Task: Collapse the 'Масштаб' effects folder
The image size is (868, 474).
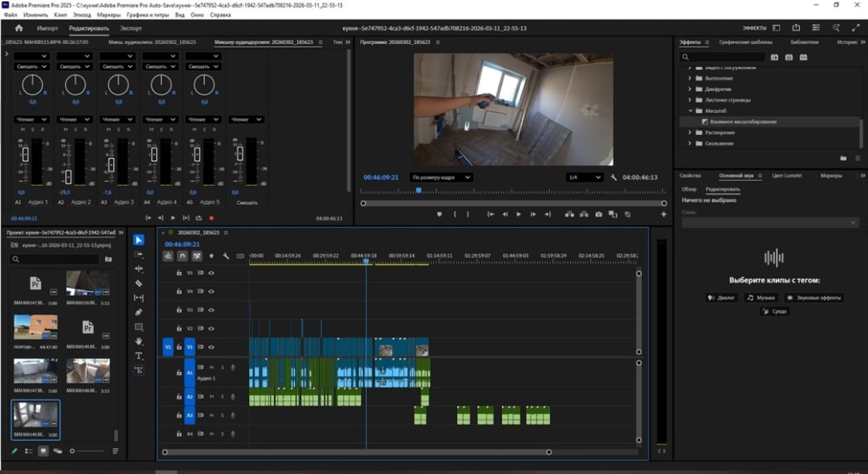Action: (x=690, y=111)
